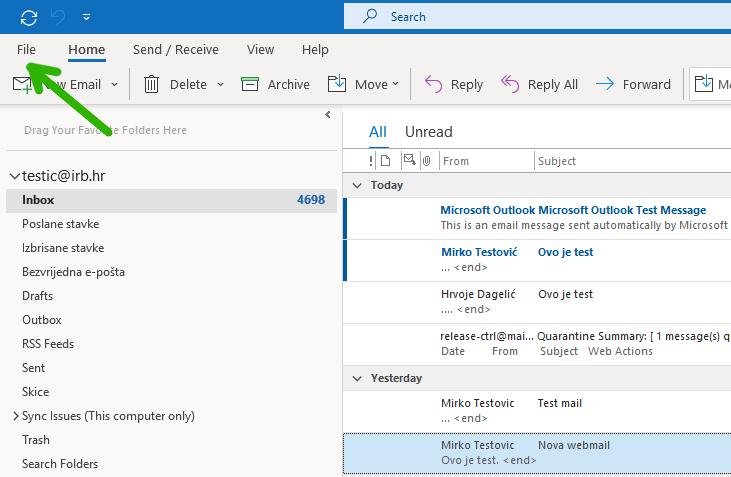
Task: Collapse the testic@irb.hr account tree
Action: coord(14,176)
